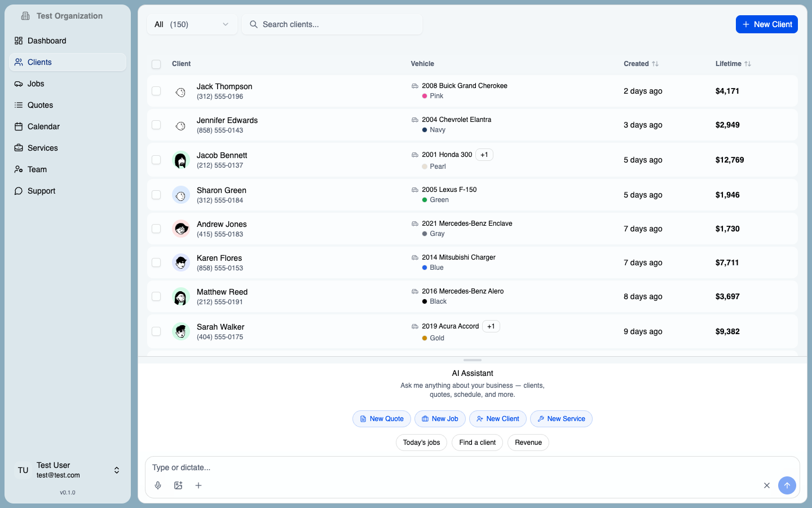Click the Type or dictate text field
Screen dimensions: 812x508
[473, 467]
